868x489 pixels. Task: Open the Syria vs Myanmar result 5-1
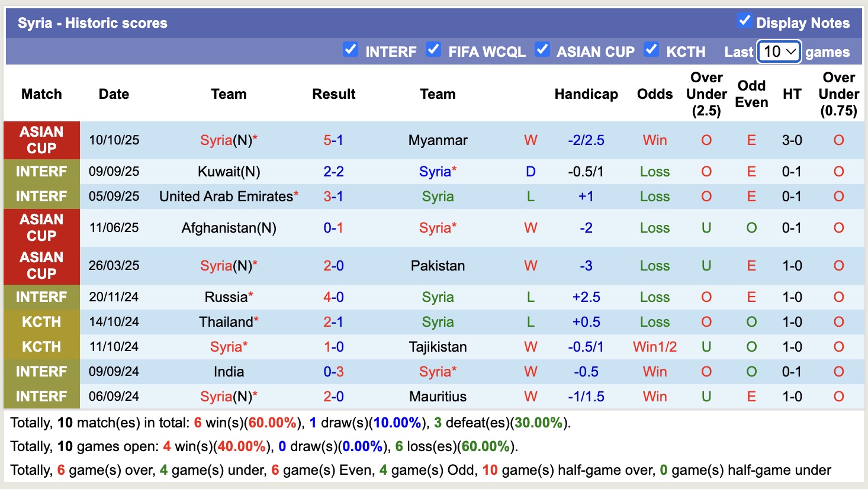[333, 140]
